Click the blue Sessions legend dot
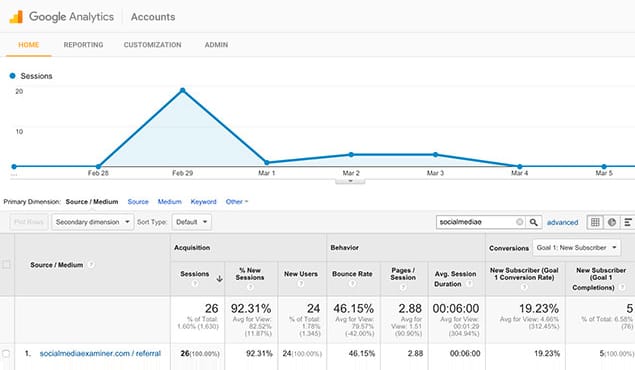The width and height of the screenshot is (635, 370). [13, 76]
